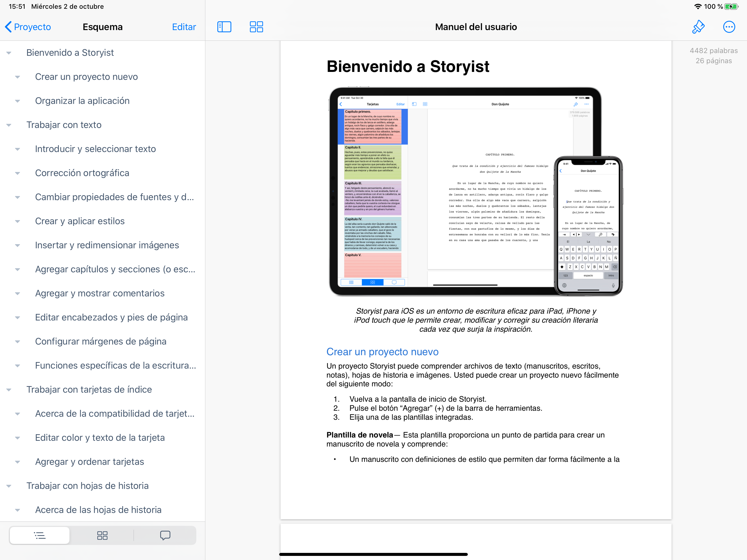Open Crear un proyecto nuevo outline entry
Image resolution: width=747 pixels, height=560 pixels.
pos(86,77)
